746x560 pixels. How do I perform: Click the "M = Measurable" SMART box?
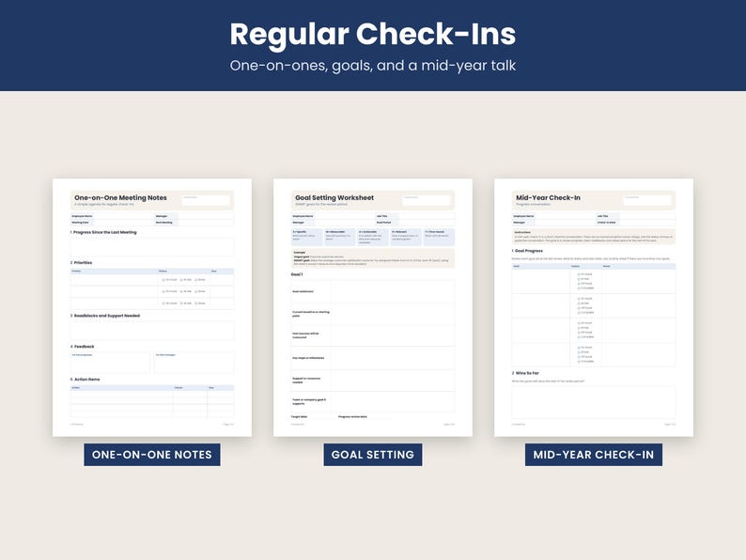(340, 237)
